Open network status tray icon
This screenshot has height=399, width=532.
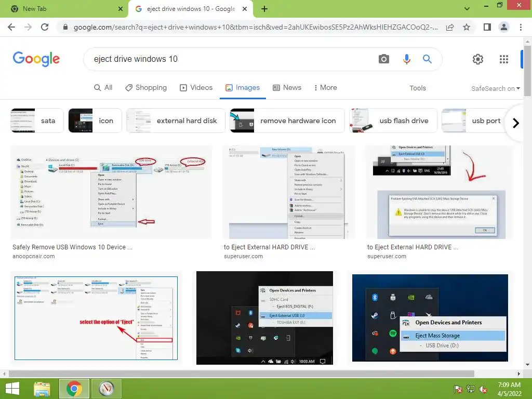471,389
